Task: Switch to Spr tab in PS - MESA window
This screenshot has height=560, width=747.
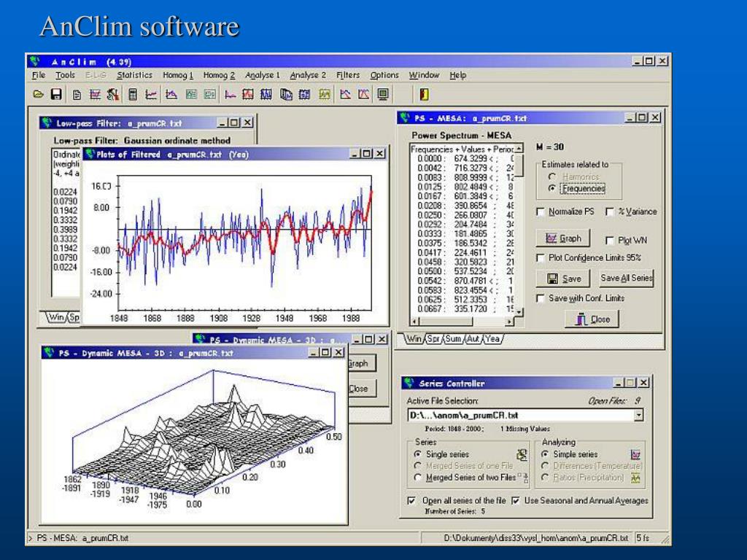Action: [x=433, y=338]
